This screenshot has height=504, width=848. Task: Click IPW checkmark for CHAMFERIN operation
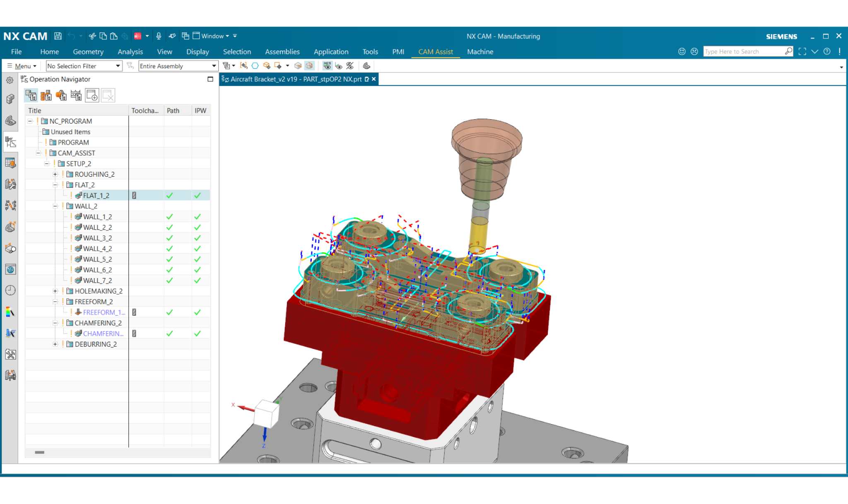click(198, 334)
